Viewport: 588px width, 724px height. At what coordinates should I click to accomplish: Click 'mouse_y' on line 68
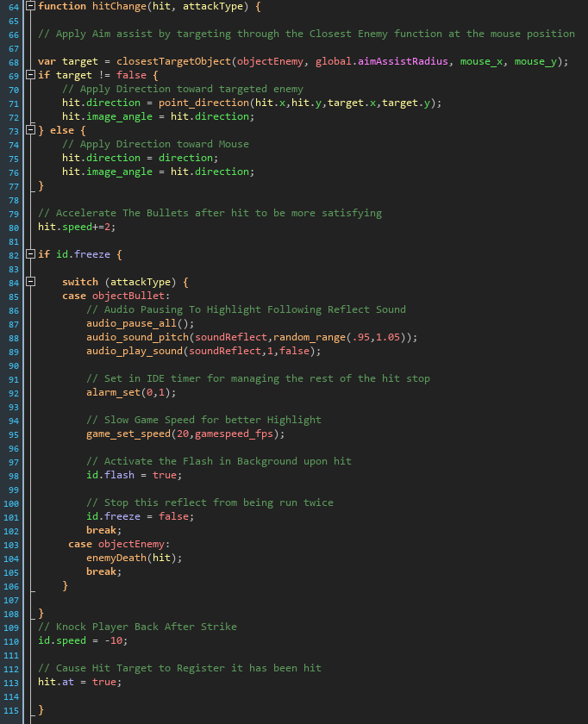(x=535, y=61)
